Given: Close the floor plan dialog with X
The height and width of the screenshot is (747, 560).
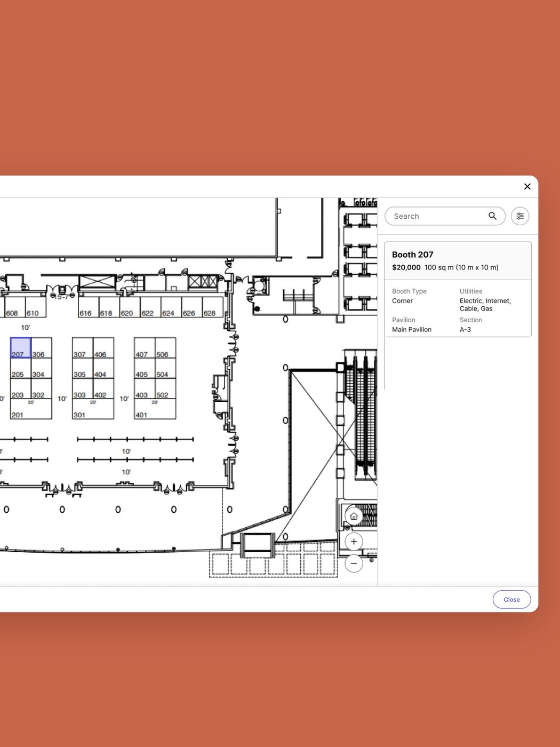Looking at the screenshot, I should (527, 186).
